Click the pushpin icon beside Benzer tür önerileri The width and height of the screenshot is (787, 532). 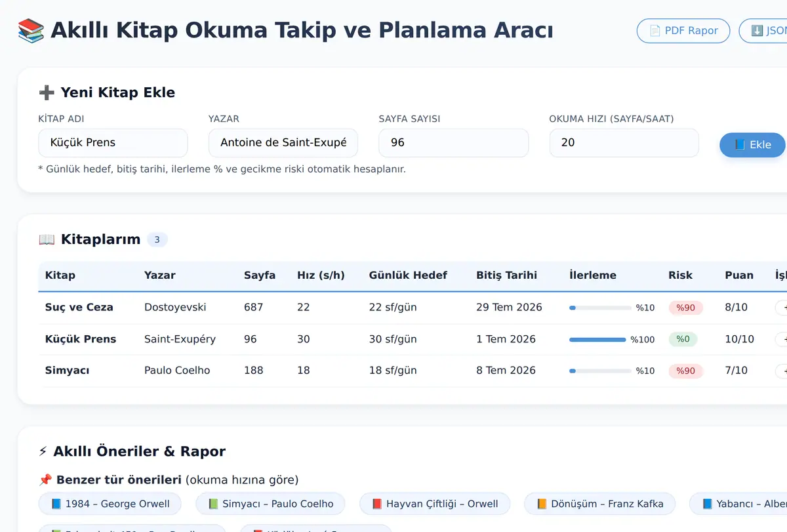pos(45,480)
